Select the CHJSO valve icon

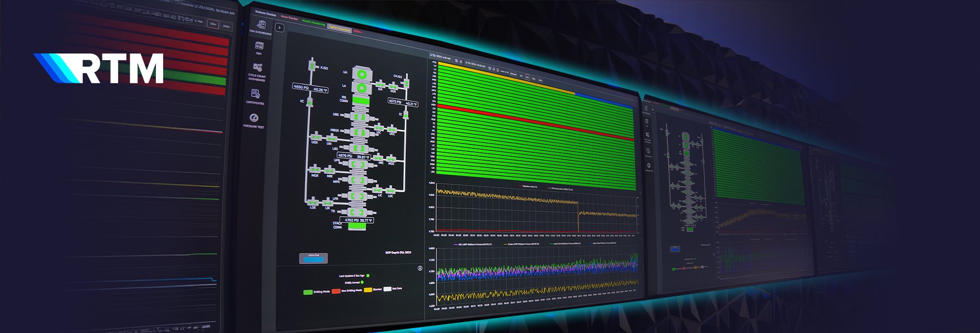point(406,84)
